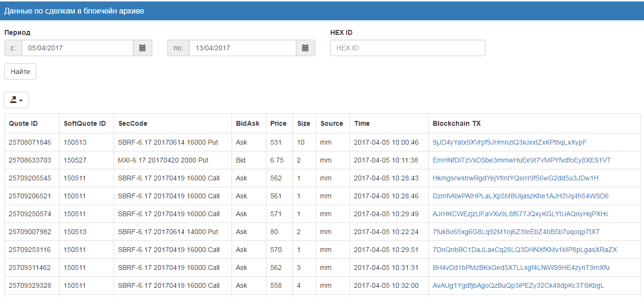Open blockchain TX link starting with 7fuk8o65xg6G8L
Viewport: 644px width, 297px height.
pos(516,232)
